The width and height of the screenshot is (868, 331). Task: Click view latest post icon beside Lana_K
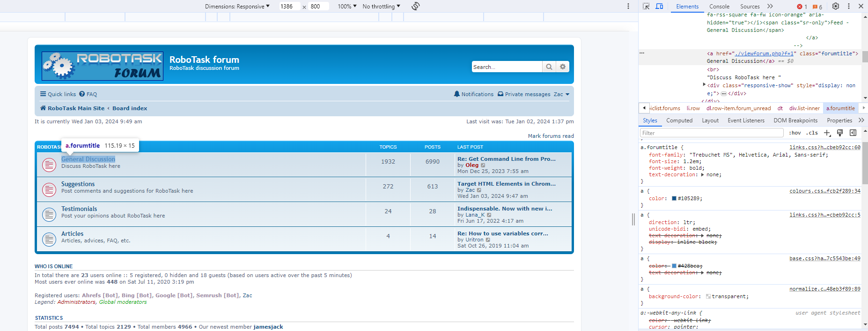click(489, 215)
